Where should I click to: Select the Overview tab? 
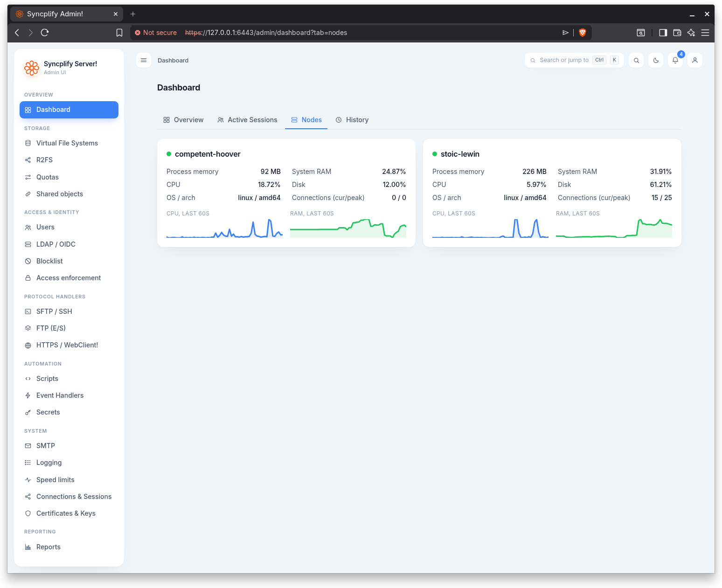(183, 120)
